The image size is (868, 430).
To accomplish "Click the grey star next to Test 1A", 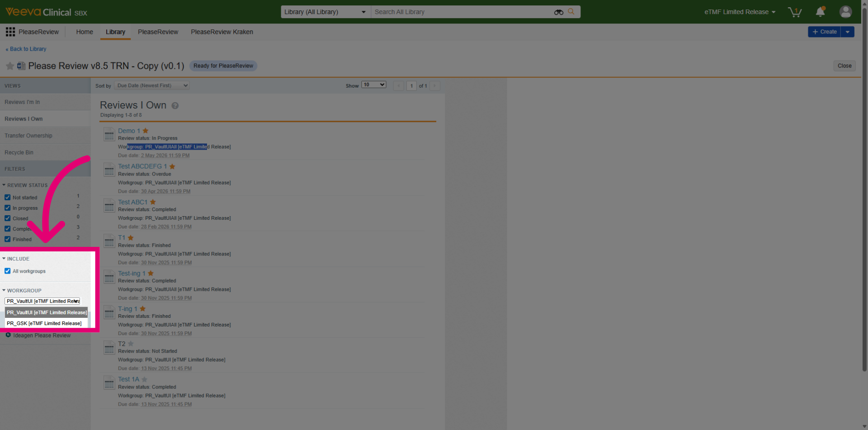I will point(145,379).
